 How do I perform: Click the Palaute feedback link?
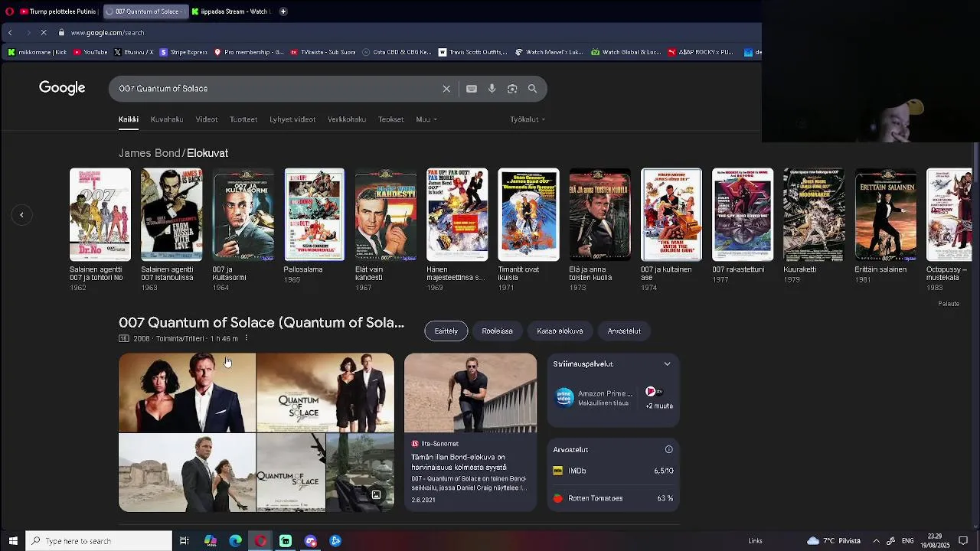949,304
